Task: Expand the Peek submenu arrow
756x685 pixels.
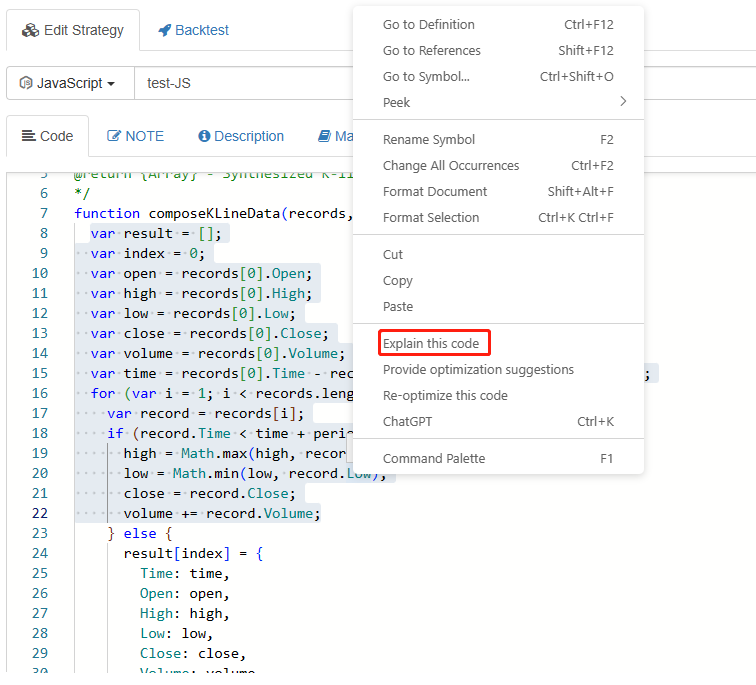Action: click(x=623, y=102)
